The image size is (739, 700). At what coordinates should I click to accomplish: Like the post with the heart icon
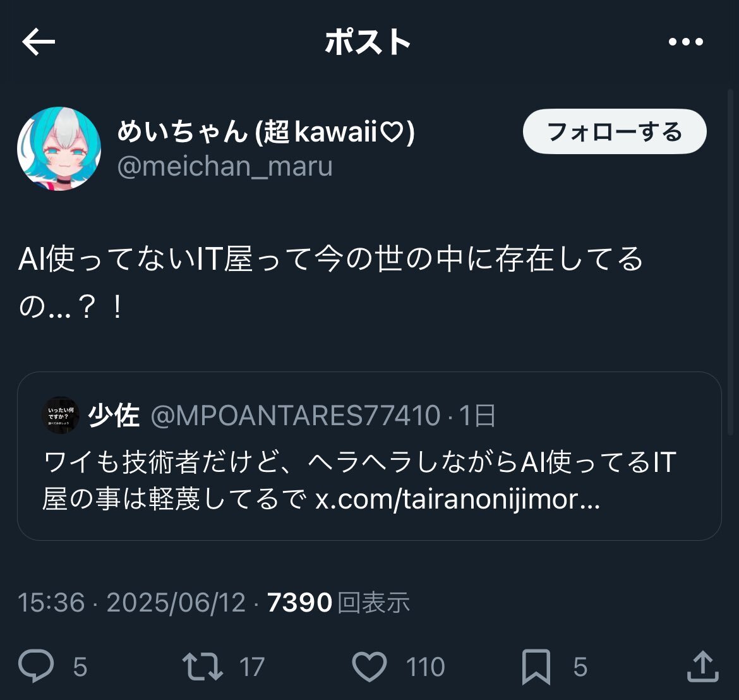[x=369, y=666]
